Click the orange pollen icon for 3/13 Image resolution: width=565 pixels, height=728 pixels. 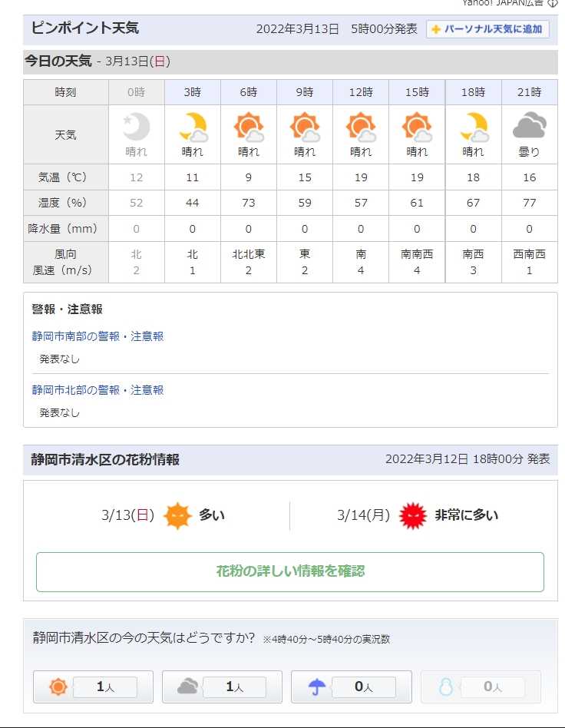(177, 515)
